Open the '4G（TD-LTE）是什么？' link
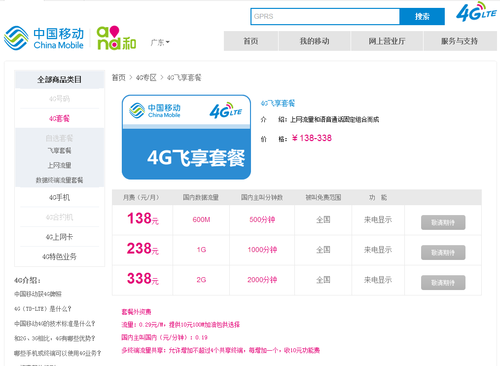 pyautogui.click(x=43, y=309)
